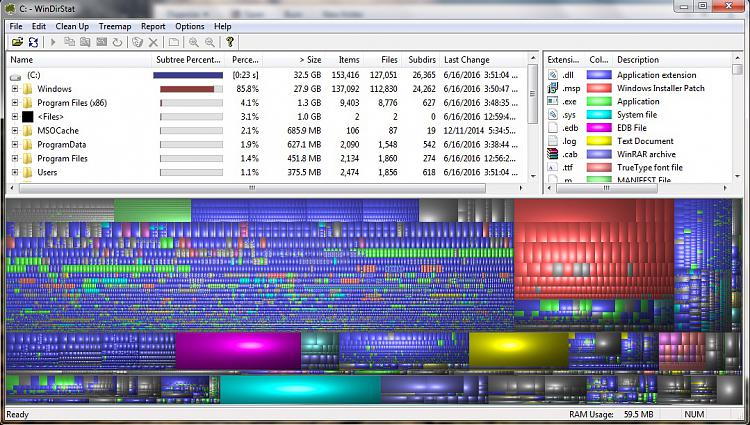The image size is (750, 425).
Task: Expand the Windows folder node
Action: click(x=15, y=89)
